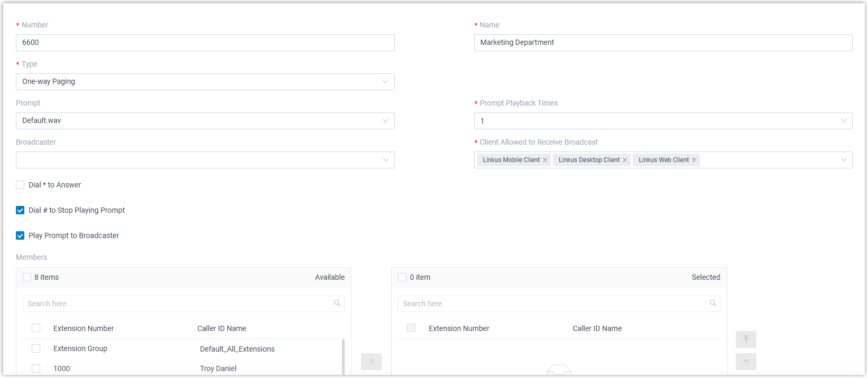The width and height of the screenshot is (868, 378).
Task: Enable Dial * to Answer checkbox
Action: (20, 185)
